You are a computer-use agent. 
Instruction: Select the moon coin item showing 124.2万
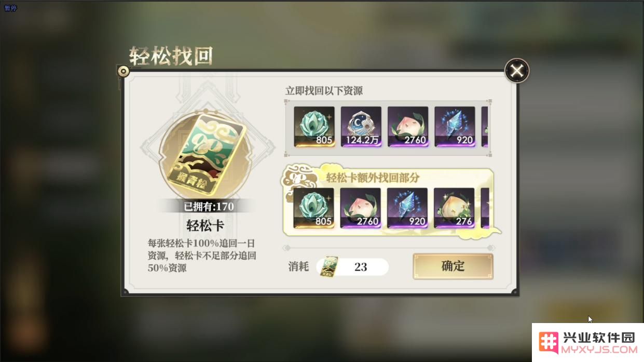pyautogui.click(x=361, y=127)
